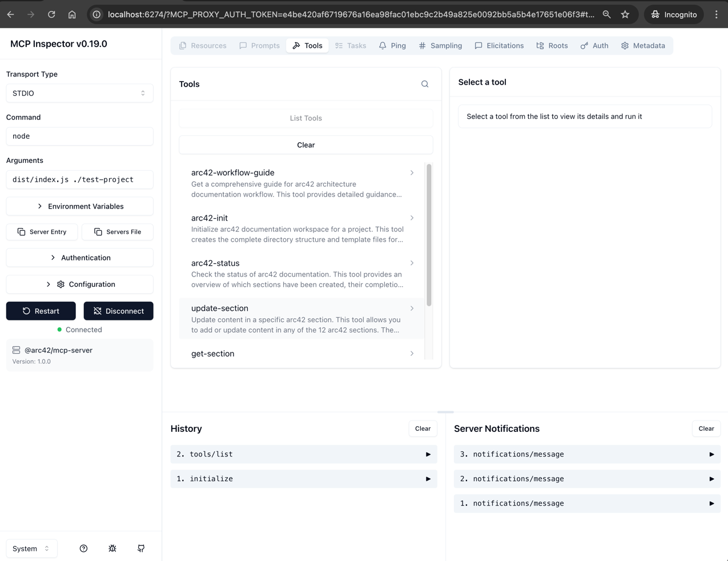Open the Auth tab
728x561 pixels.
[x=594, y=46]
